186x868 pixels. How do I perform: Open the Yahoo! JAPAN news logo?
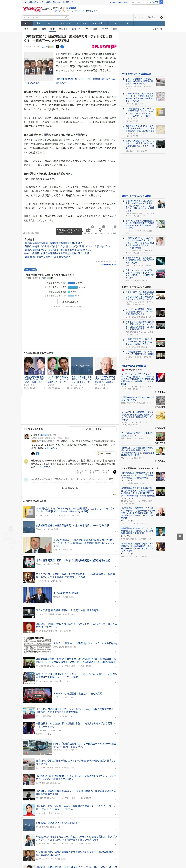[x=37, y=9]
